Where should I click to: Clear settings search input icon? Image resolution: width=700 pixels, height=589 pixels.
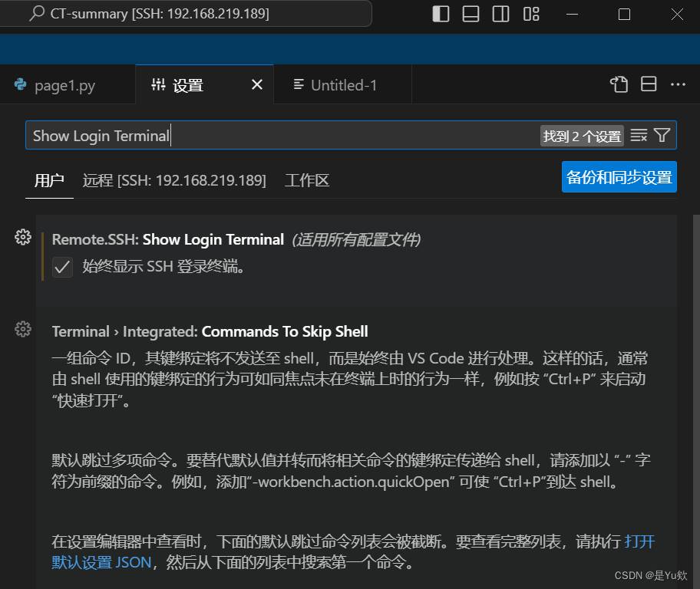tap(639, 135)
